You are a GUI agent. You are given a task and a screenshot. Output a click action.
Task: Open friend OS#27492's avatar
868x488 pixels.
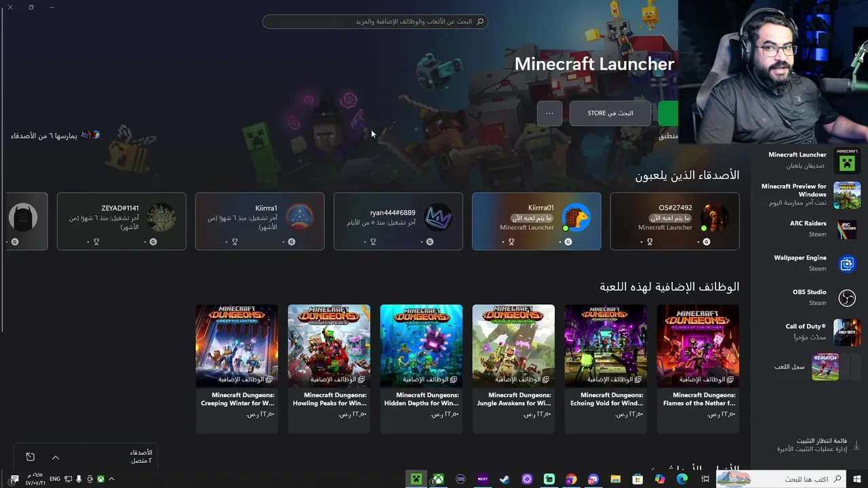point(715,218)
